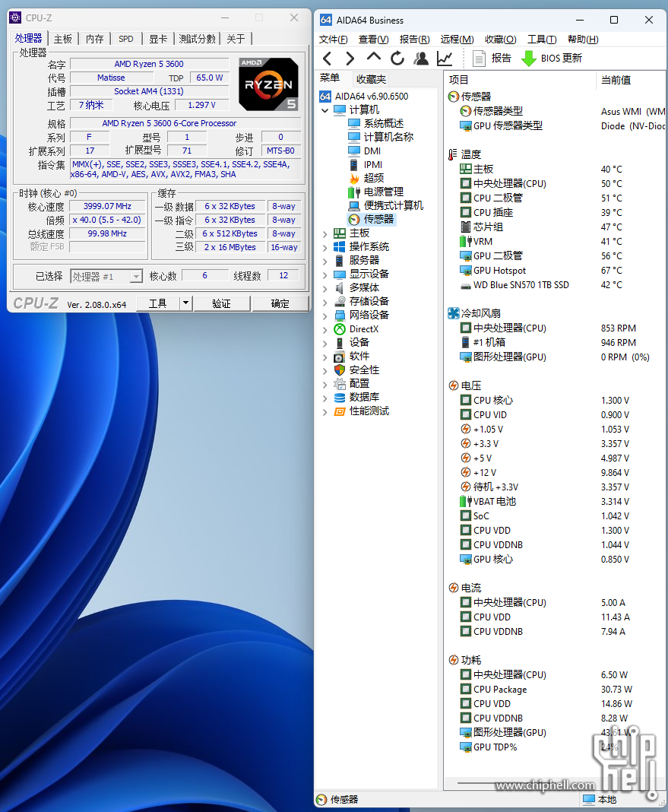
Task: Open the 工具(T) menu in AIDA64
Action: [542, 40]
